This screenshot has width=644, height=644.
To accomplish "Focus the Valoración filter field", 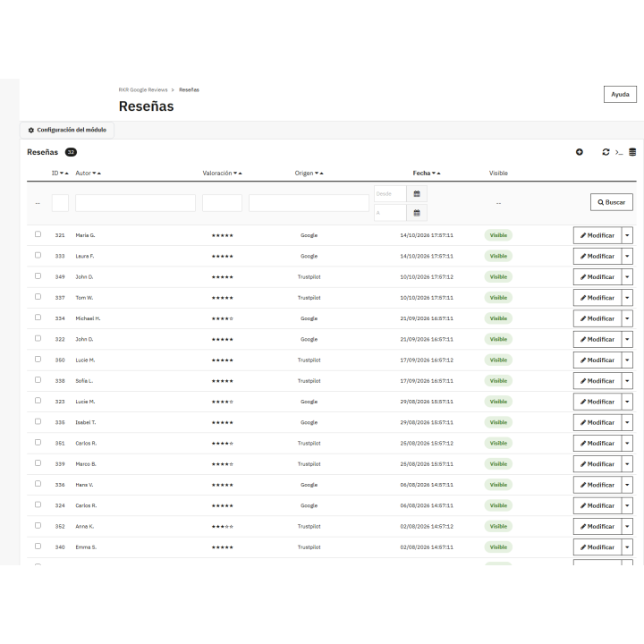I will pyautogui.click(x=222, y=203).
